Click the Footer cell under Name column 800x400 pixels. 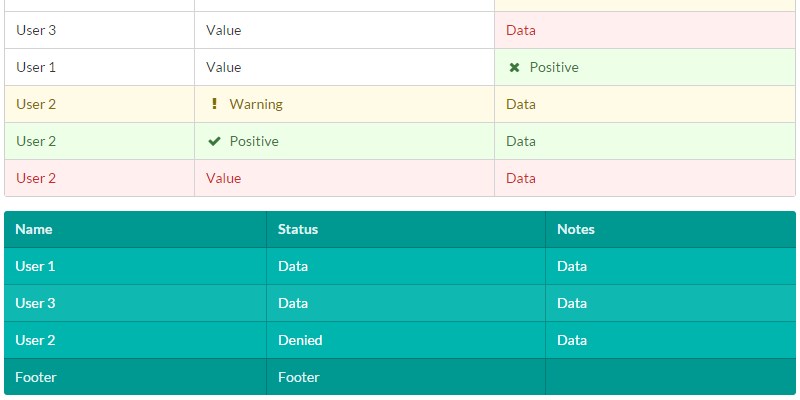pyautogui.click(x=36, y=377)
